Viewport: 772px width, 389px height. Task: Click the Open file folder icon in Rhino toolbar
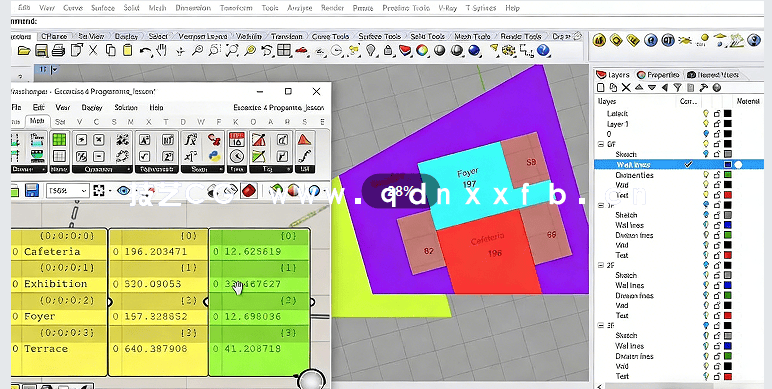pyautogui.click(x=24, y=50)
